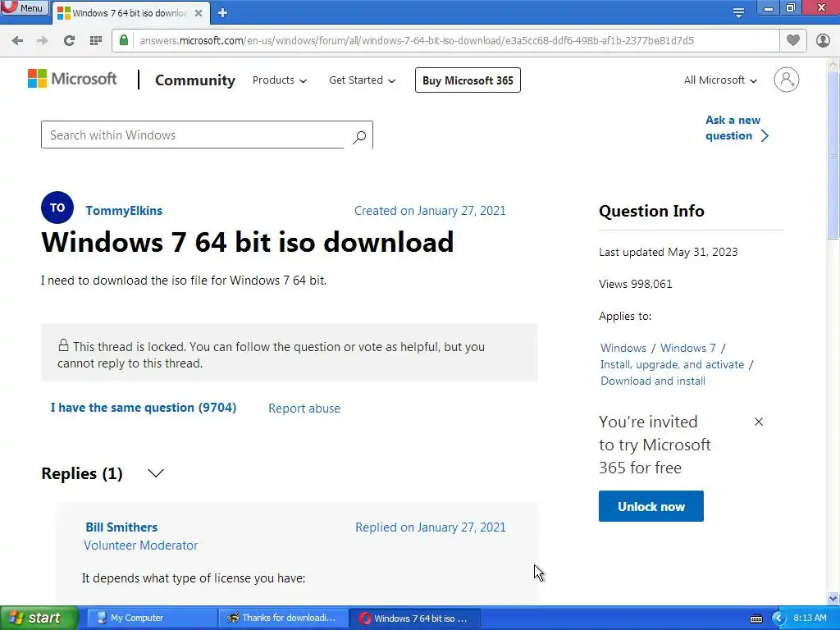Click Report abuse link
The height and width of the screenshot is (630, 840).
coord(304,409)
